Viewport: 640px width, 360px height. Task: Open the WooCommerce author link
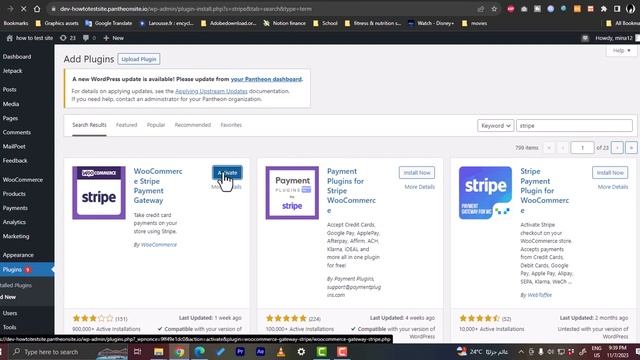pos(159,245)
